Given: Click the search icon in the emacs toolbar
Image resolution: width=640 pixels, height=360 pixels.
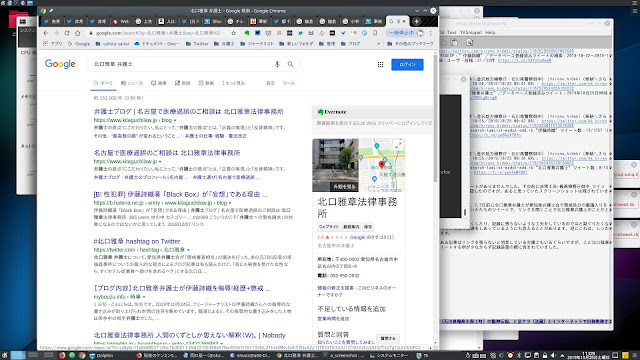Looking at the screenshot, I should [x=469, y=42].
